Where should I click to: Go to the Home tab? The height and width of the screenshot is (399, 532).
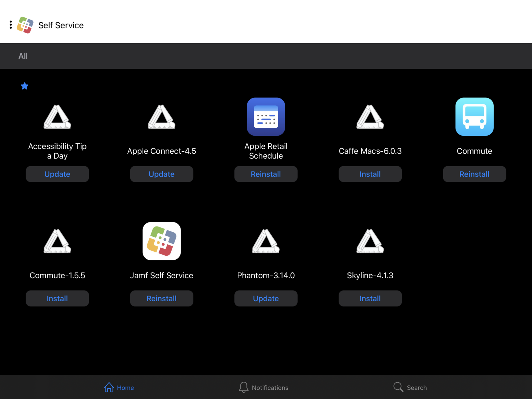(119, 387)
